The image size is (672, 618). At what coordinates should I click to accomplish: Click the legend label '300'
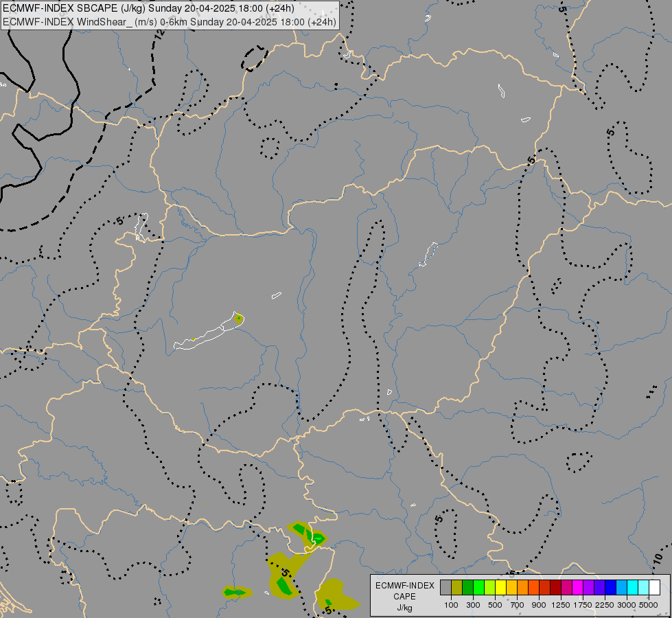coord(473,605)
